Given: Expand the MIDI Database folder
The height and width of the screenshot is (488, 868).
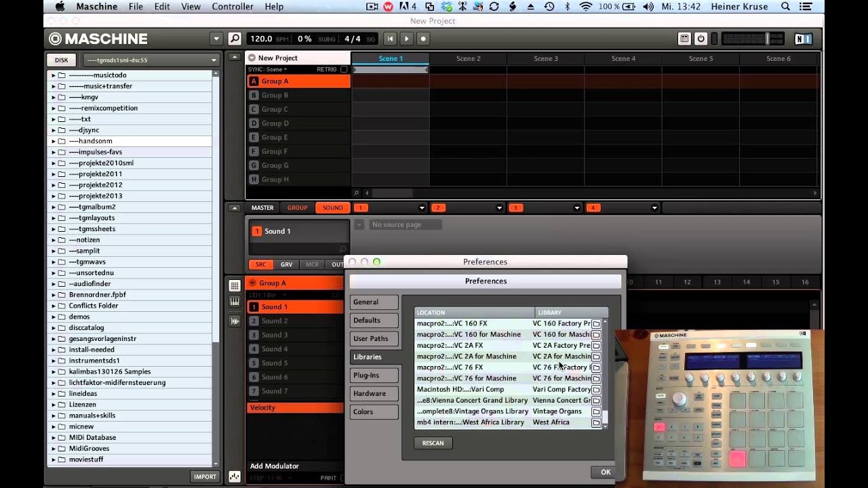Looking at the screenshot, I should click(54, 438).
